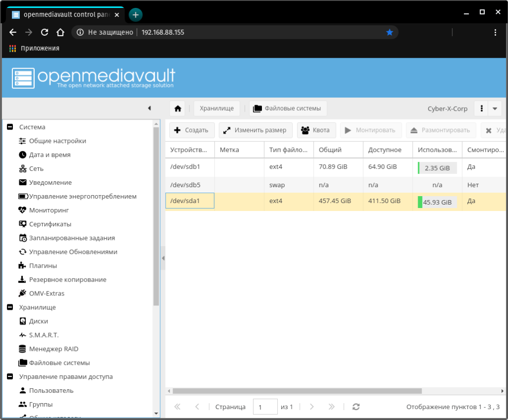Click the page number input field
Viewport: 508px width, 420px height.
(265, 407)
